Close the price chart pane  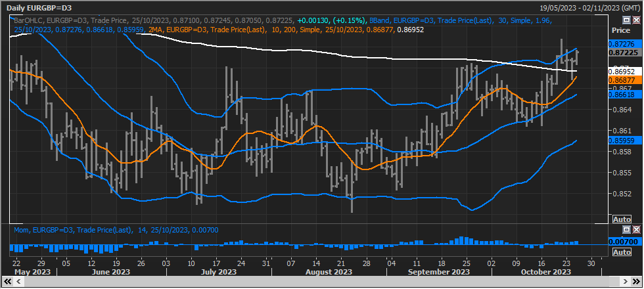635,20
